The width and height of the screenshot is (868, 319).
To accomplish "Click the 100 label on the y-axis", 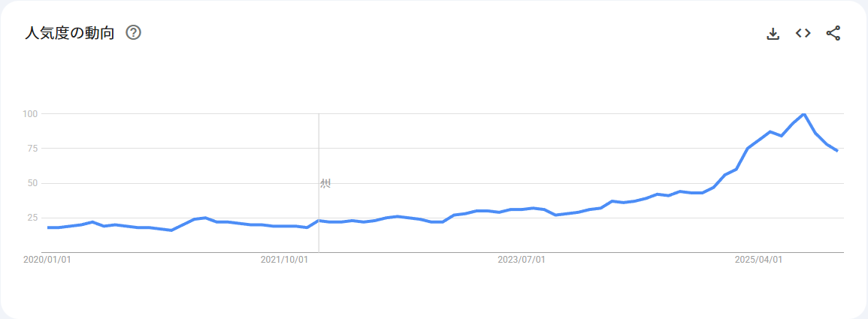I will [x=30, y=113].
